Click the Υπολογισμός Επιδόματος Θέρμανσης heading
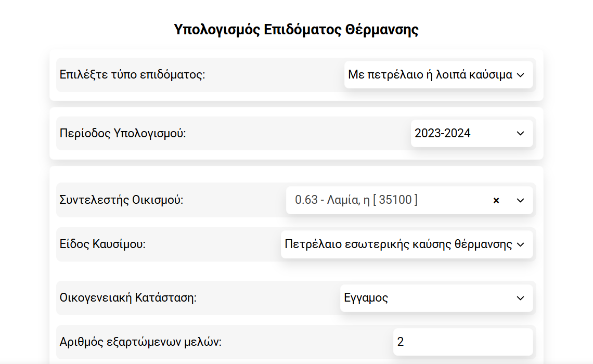Image resolution: width=593 pixels, height=364 pixels. 296,30
